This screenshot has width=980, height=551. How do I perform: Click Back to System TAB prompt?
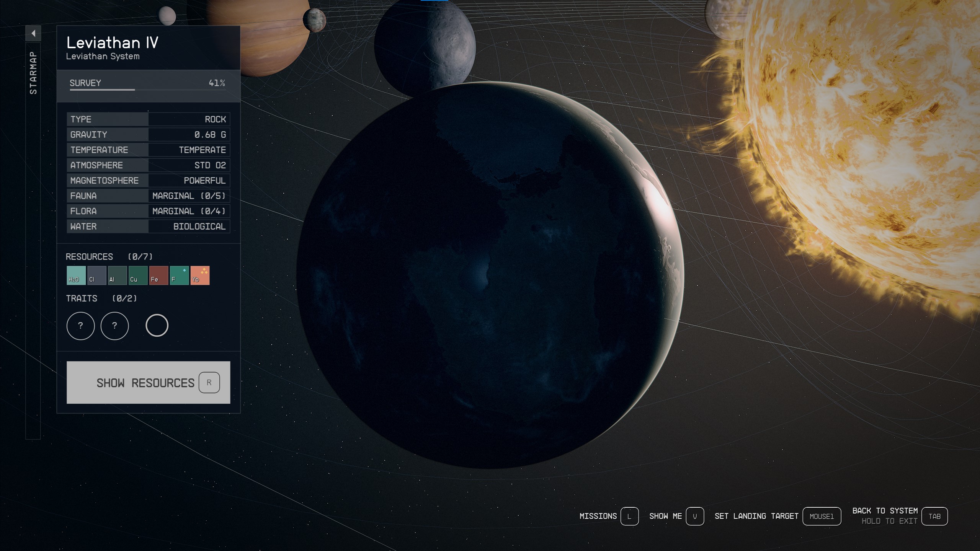pyautogui.click(x=934, y=516)
